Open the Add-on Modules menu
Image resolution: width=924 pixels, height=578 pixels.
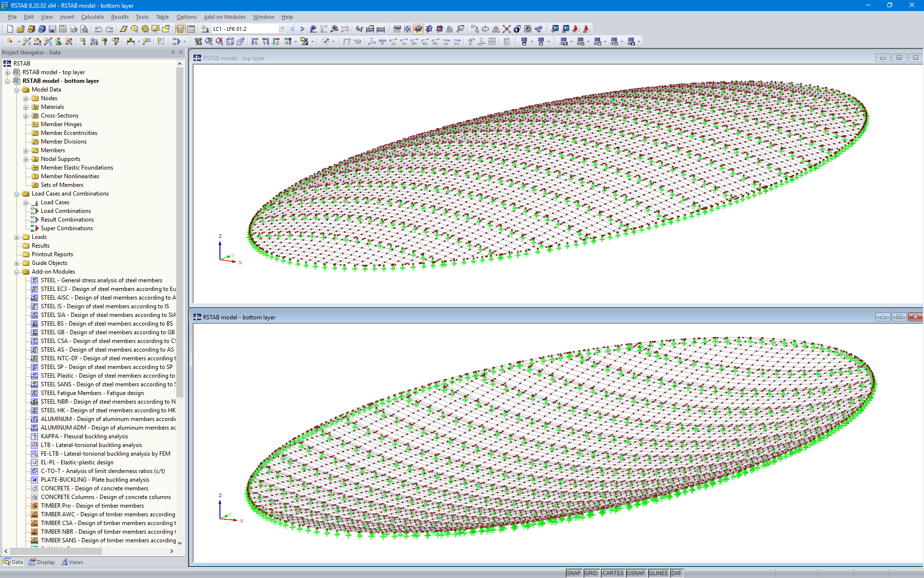tap(225, 17)
